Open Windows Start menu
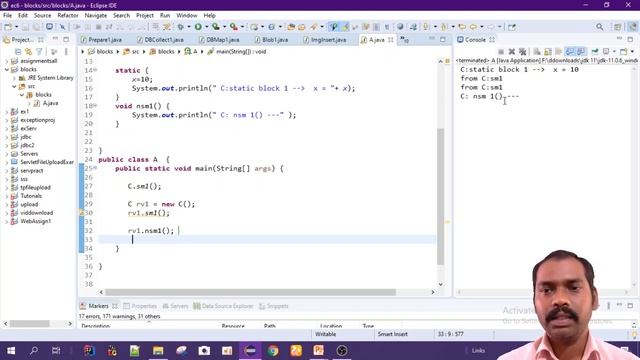Viewport: 640px width, 360px height. click(11, 351)
